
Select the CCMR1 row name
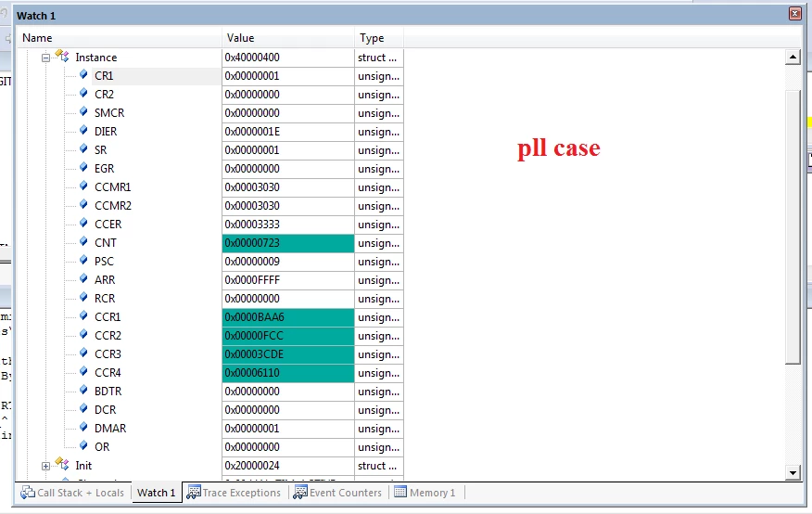point(112,187)
